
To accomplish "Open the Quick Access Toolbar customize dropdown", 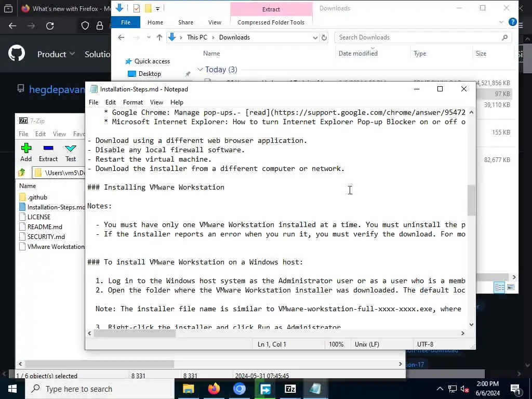I will click(x=158, y=8).
